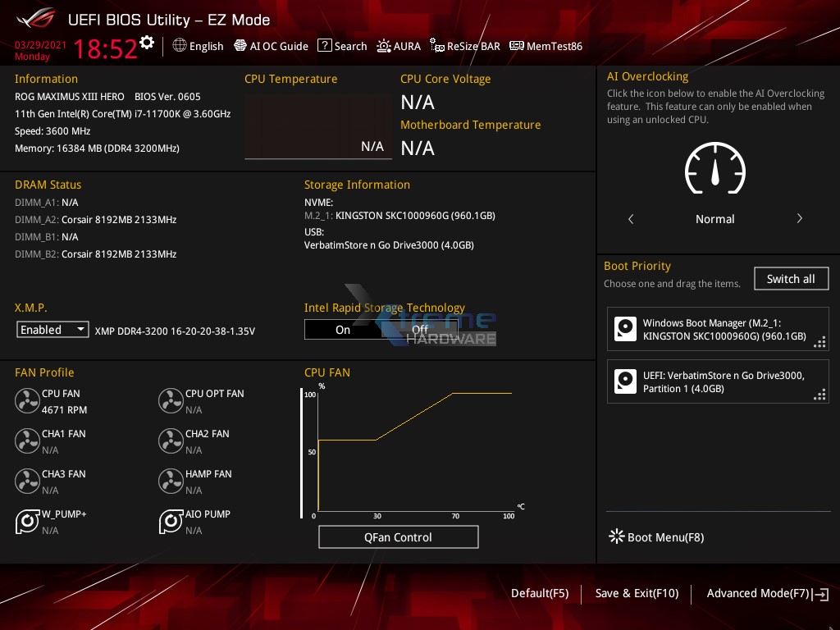Open the AI OC Guide
This screenshot has height=630, width=840.
pos(271,46)
